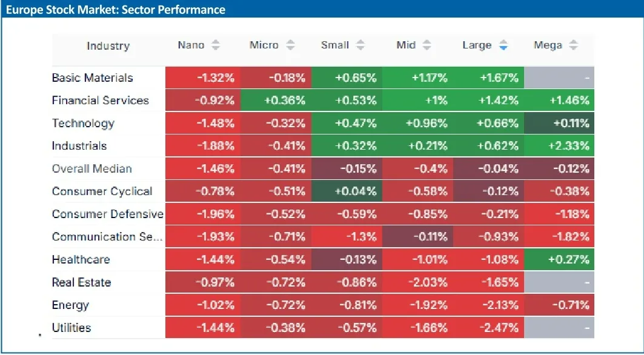This screenshot has height=355, width=644.
Task: Open the Basic Materials industry row
Action: click(x=92, y=78)
